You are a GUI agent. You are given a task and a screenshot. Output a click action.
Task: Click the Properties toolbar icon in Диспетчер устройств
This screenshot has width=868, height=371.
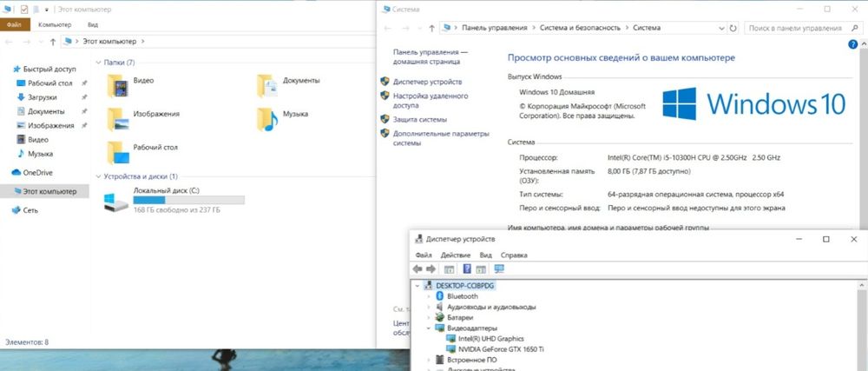point(449,269)
